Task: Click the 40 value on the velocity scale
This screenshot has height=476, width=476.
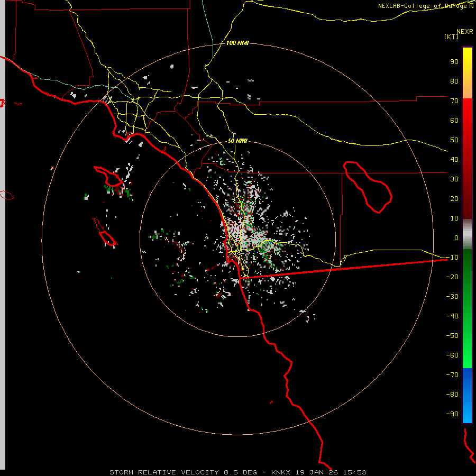Action: pos(454,160)
